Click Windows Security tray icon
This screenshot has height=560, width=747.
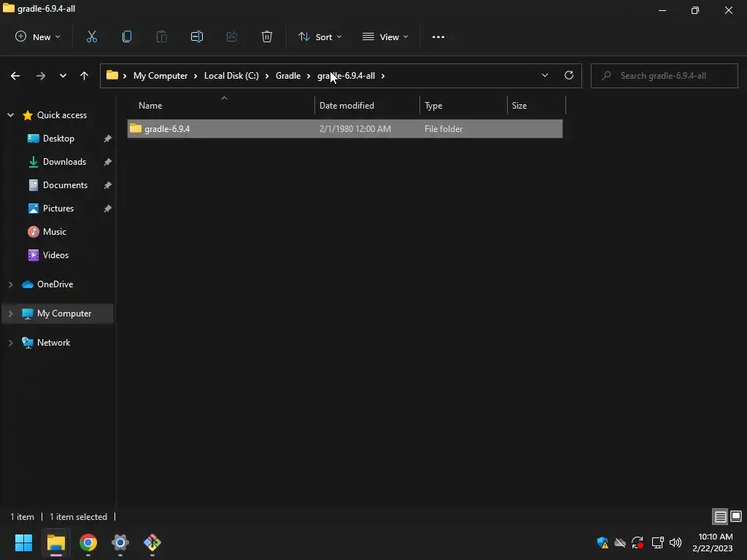603,542
